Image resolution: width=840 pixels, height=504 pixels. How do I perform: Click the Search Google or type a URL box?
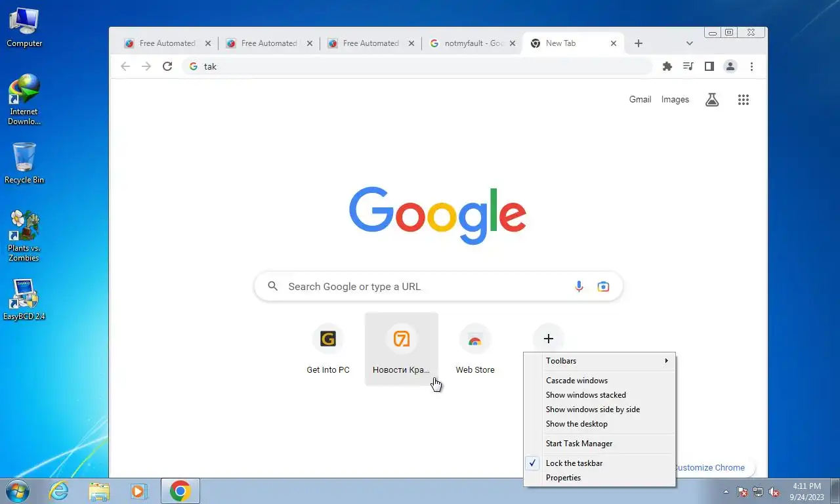(x=438, y=286)
